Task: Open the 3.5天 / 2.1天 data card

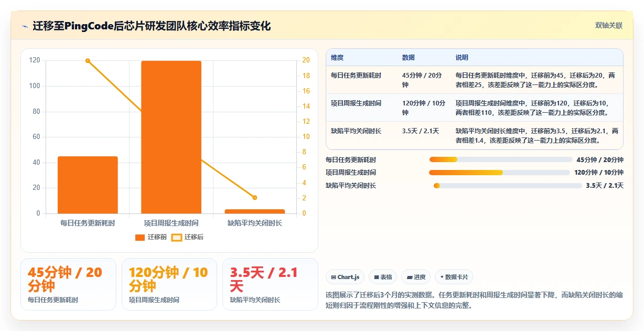Action: pyautogui.click(x=271, y=284)
